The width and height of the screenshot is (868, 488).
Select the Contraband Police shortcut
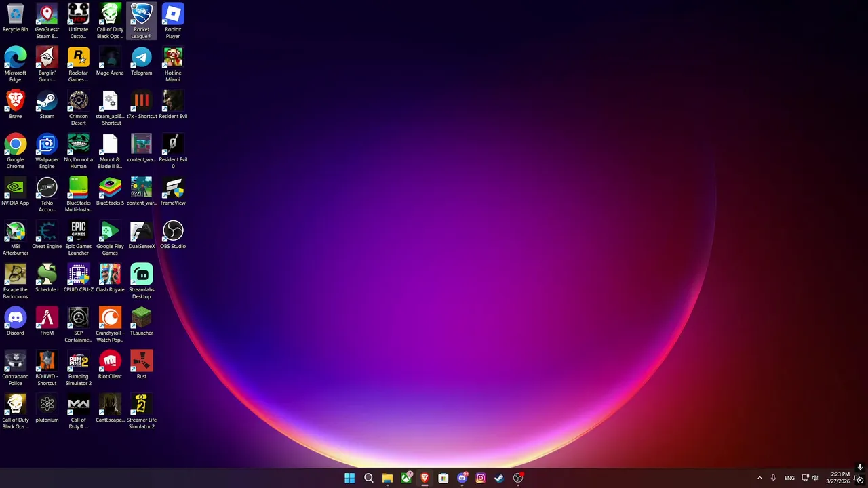15,368
